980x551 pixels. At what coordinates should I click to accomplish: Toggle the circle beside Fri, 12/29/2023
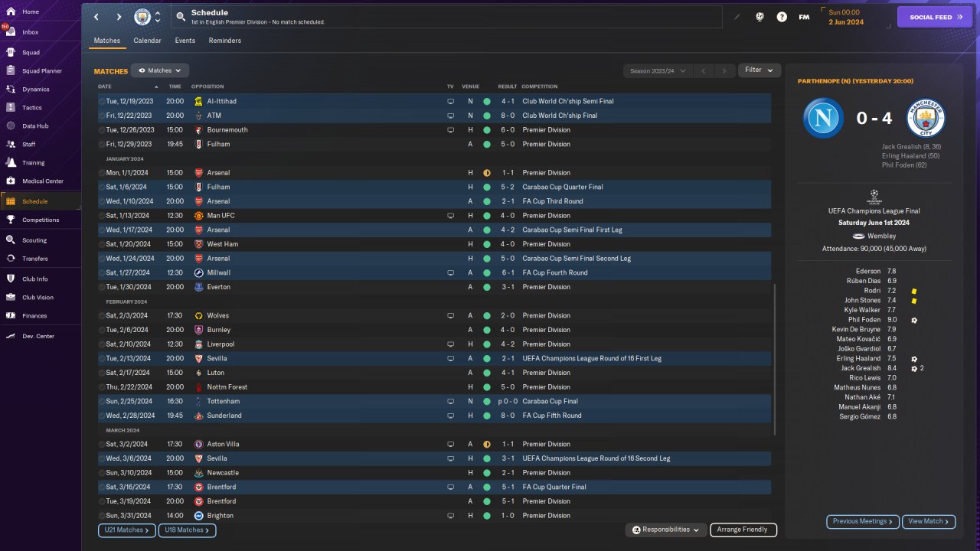[102, 144]
